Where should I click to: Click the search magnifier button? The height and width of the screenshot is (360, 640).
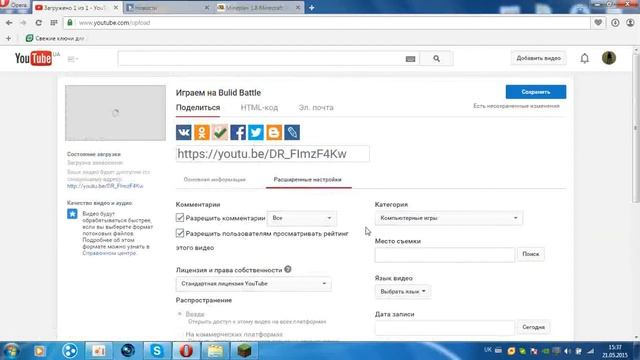pyautogui.click(x=436, y=59)
